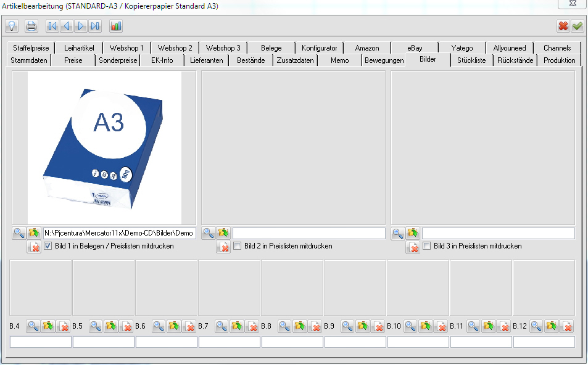588x365 pixels.
Task: Zoom image 1 with magnifier icon
Action: pyautogui.click(x=19, y=233)
